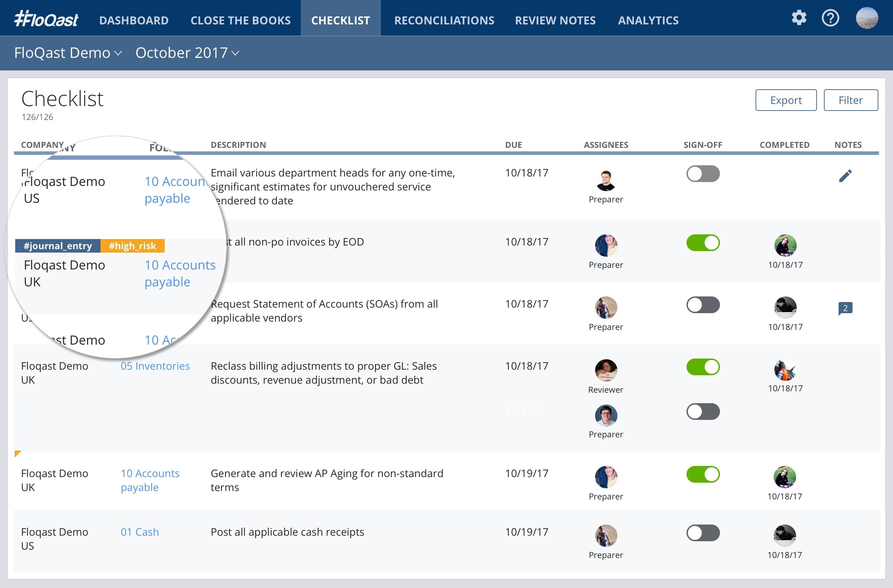
Task: Click 'Floqast Demo US' in cash receipts row
Action: [x=54, y=539]
